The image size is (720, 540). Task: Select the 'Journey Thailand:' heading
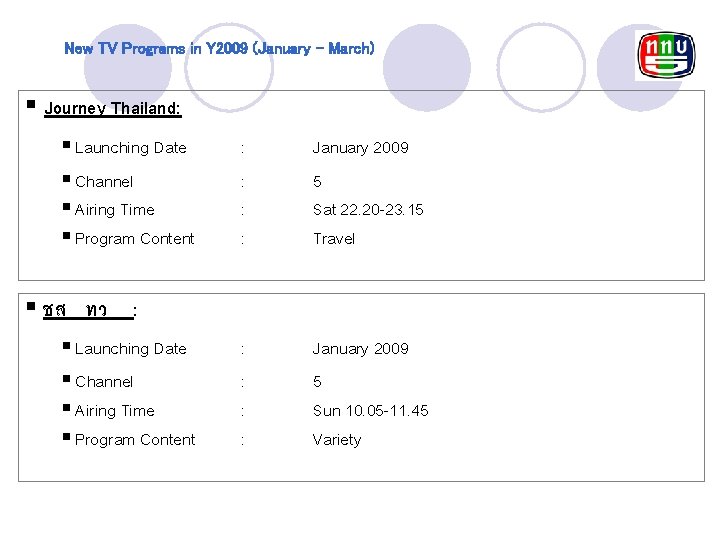point(113,108)
